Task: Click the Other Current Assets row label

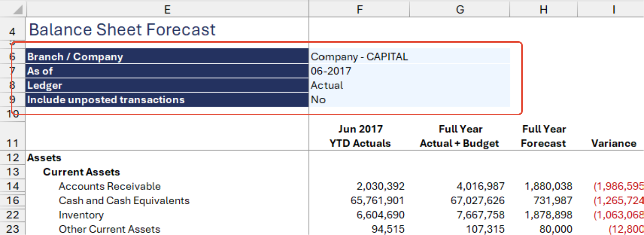Action: (x=110, y=229)
